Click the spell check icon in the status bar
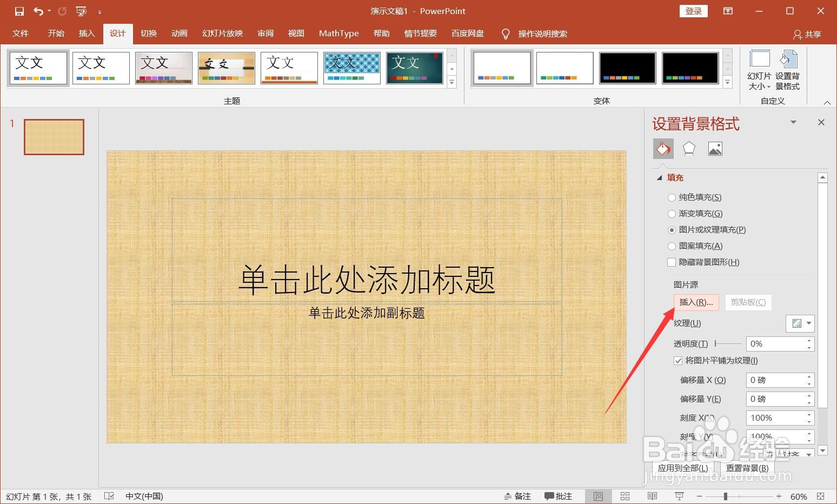This screenshot has width=837, height=504. coord(109,496)
